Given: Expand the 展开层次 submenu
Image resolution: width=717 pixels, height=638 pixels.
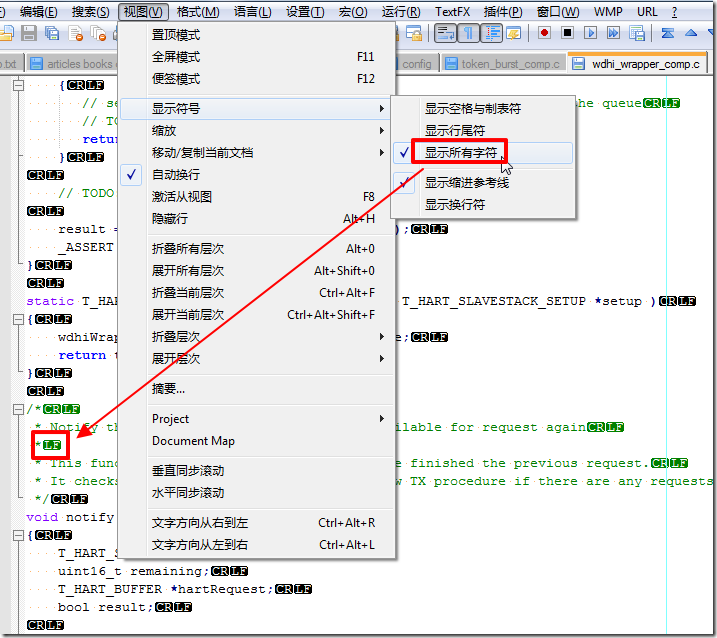Looking at the screenshot, I should coord(257,359).
